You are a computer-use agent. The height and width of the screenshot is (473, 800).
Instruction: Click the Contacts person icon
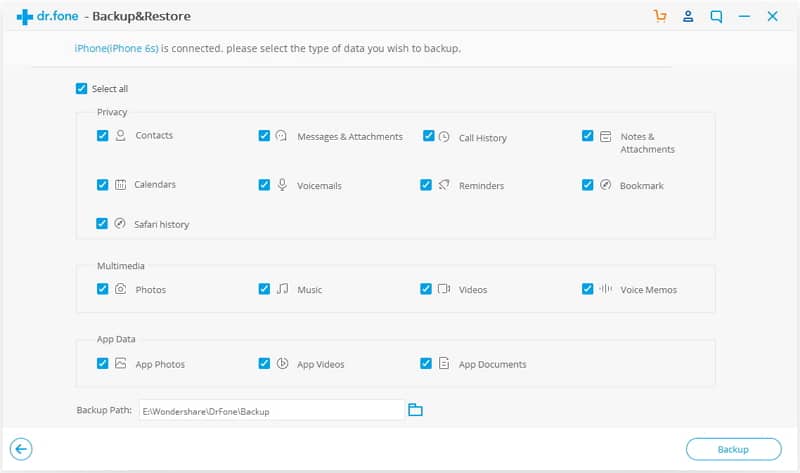pos(120,135)
